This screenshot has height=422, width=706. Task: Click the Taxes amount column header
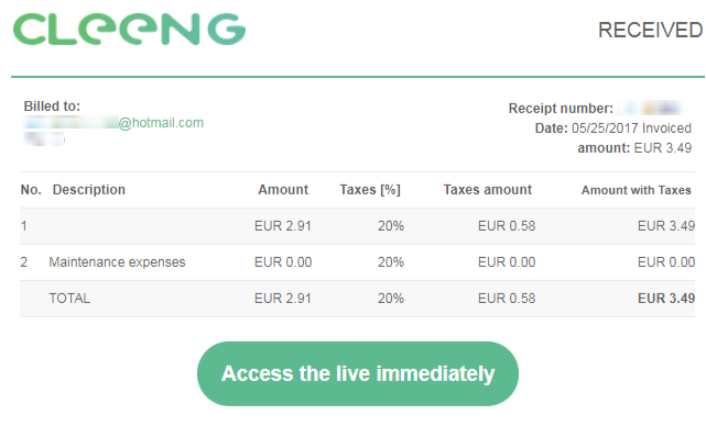[487, 190]
